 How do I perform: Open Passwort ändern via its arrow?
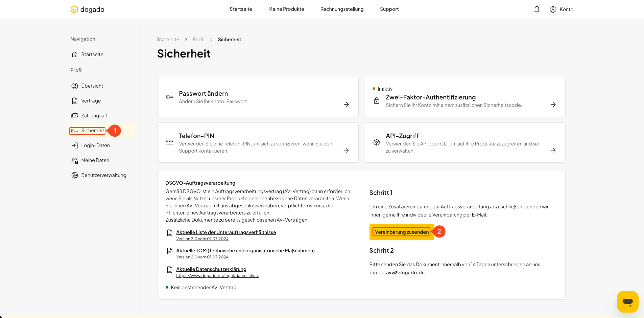point(346,105)
